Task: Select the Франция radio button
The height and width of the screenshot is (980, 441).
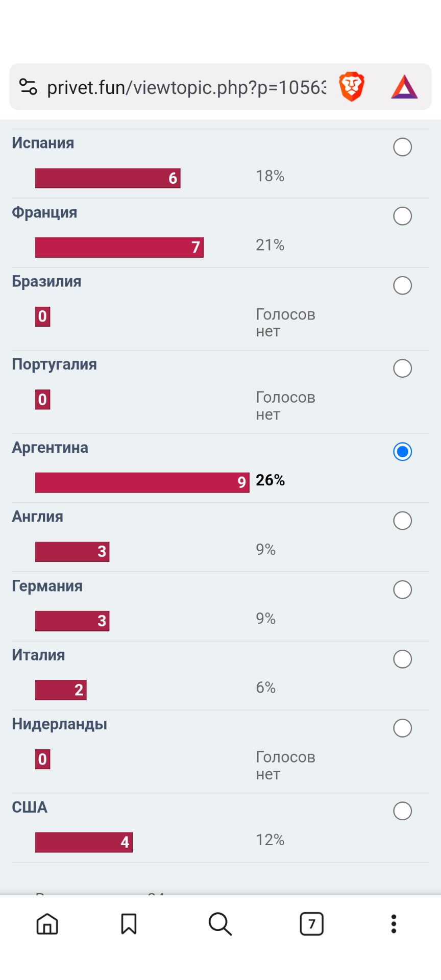Action: coord(403,216)
